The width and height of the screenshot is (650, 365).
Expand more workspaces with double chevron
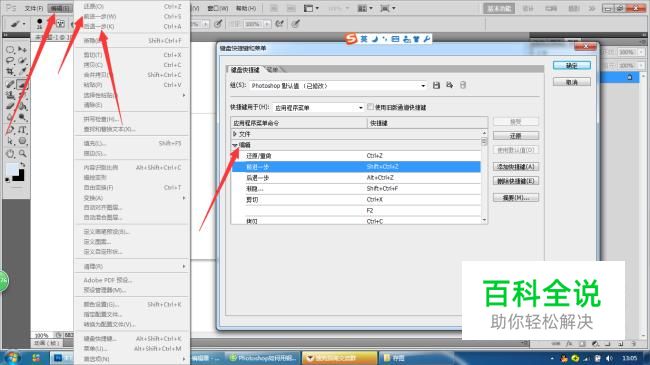click(x=592, y=8)
